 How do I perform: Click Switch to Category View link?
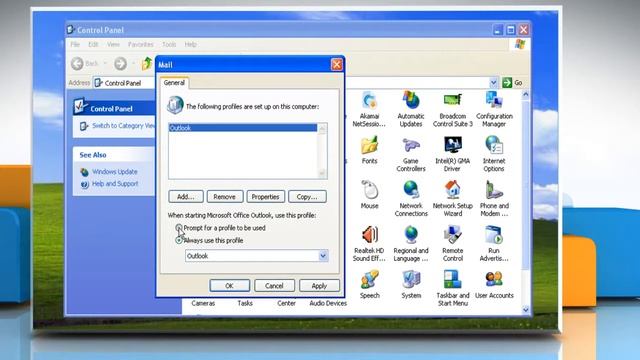tap(123, 126)
